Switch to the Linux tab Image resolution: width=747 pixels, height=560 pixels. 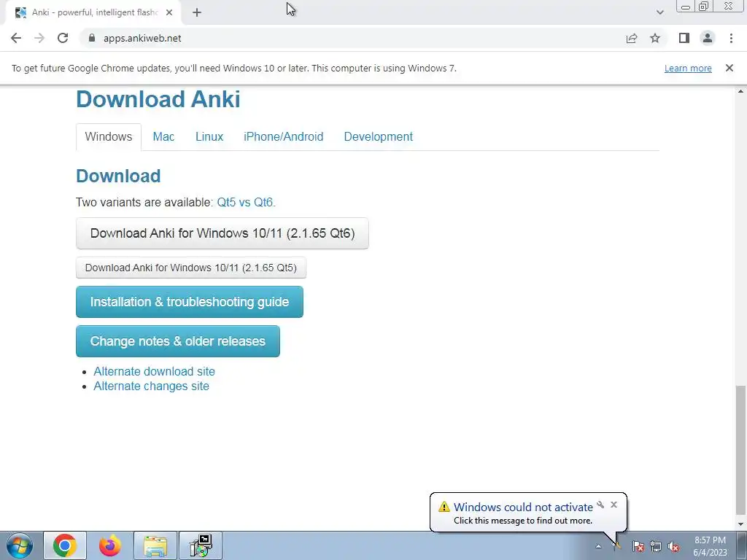[x=209, y=136]
